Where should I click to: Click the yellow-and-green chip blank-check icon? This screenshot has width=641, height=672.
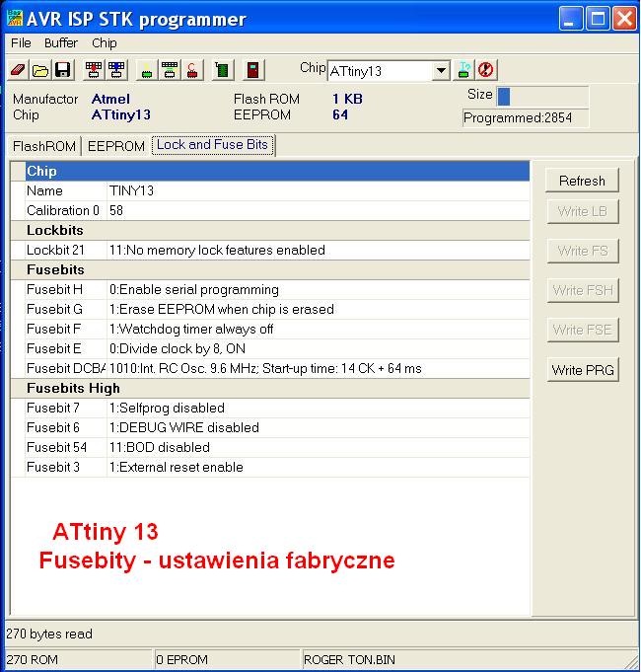[147, 69]
